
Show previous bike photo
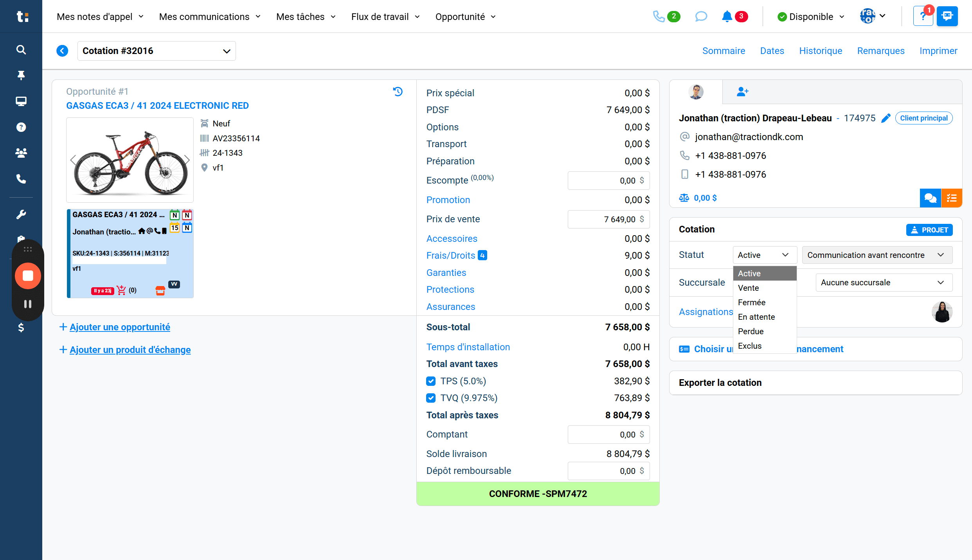[73, 160]
